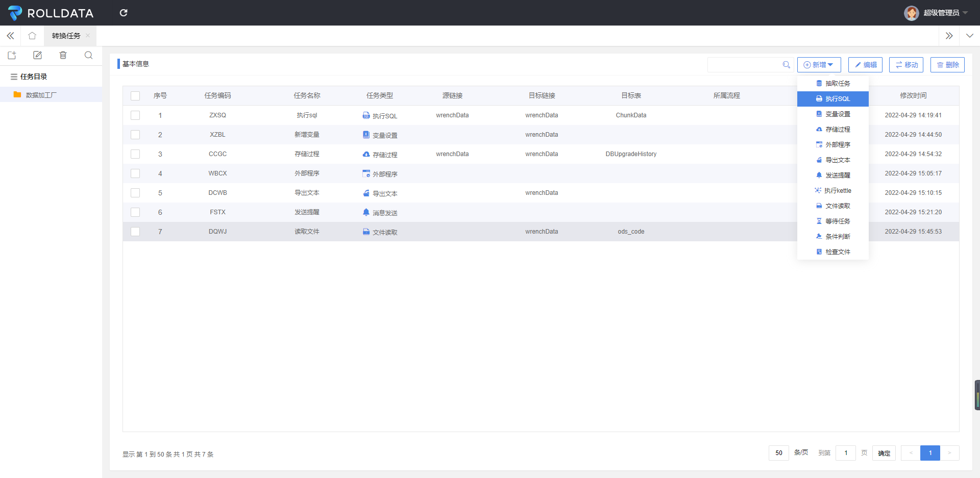The width and height of the screenshot is (980, 478).
Task: Check the row 1 ZXSQ checkbox
Action: pos(135,115)
